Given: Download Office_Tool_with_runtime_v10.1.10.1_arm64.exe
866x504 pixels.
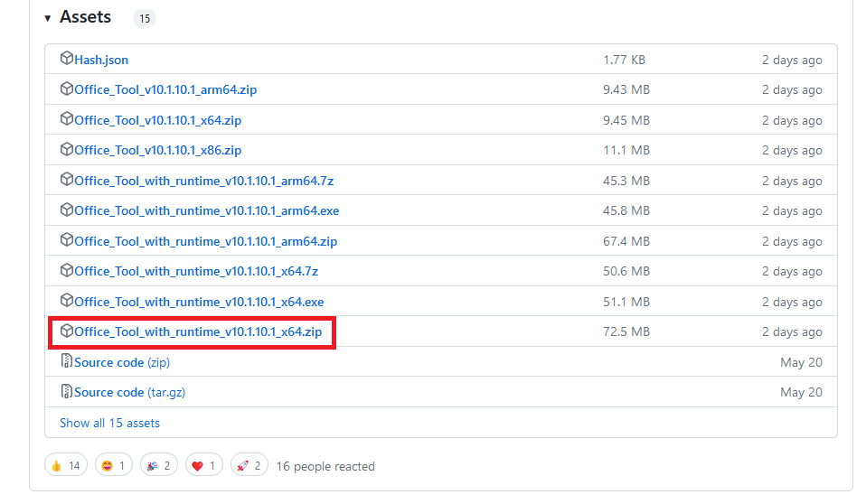Looking at the screenshot, I should 207,210.
